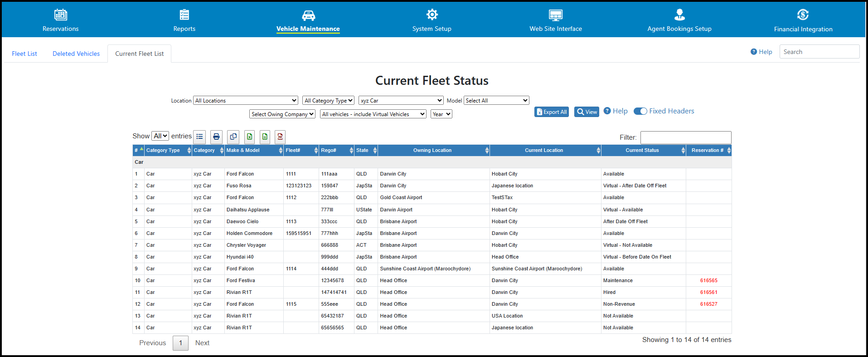Click the copy to clipboard icon
This screenshot has height=357, width=868.
[x=233, y=137]
